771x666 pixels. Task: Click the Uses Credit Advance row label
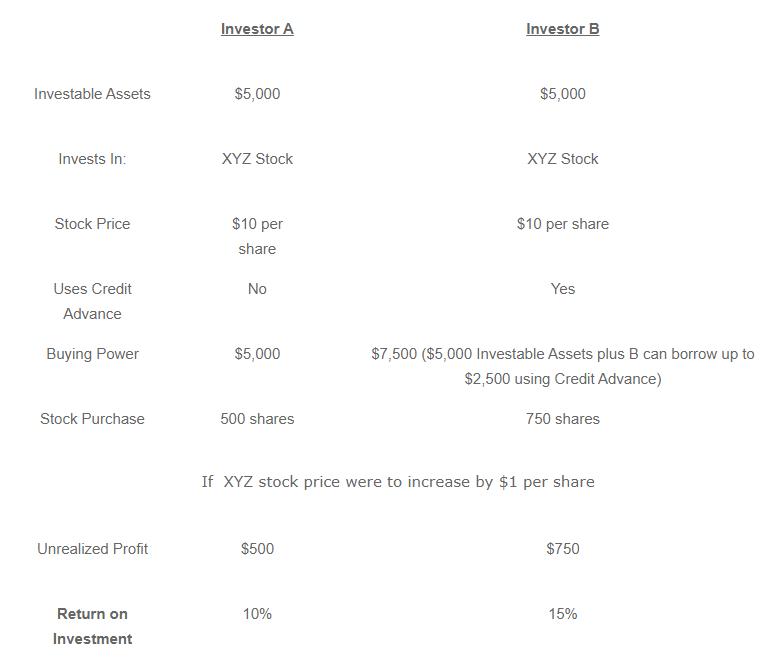[92, 301]
